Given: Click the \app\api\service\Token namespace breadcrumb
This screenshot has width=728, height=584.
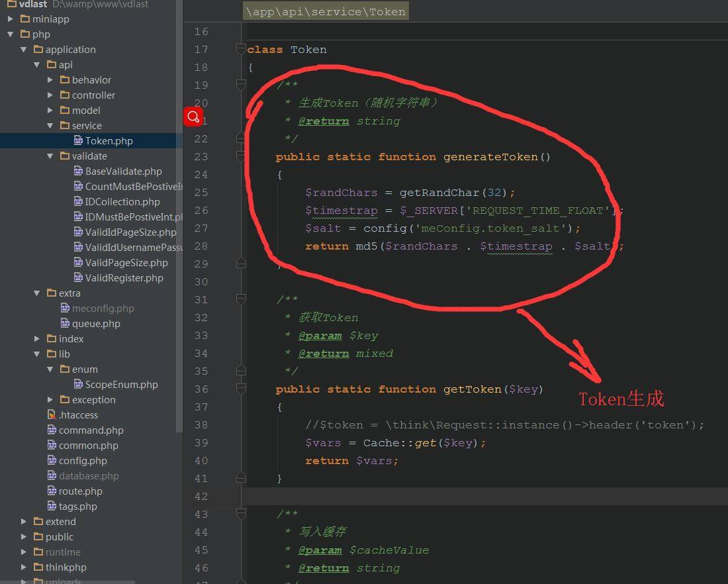Looking at the screenshot, I should pos(326,12).
